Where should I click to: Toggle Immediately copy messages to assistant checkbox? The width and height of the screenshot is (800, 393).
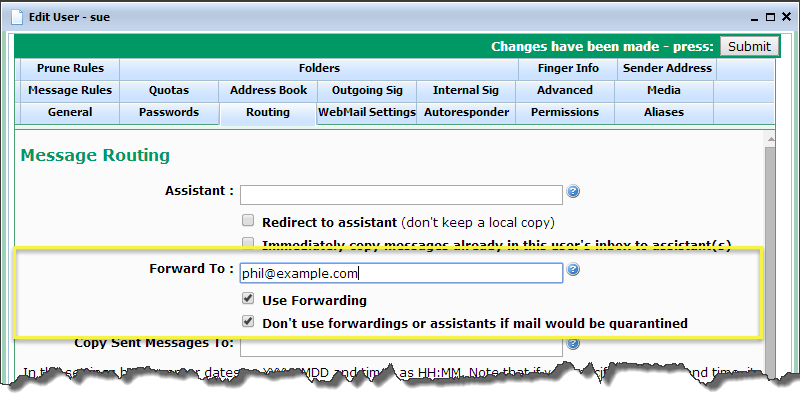[x=248, y=242]
